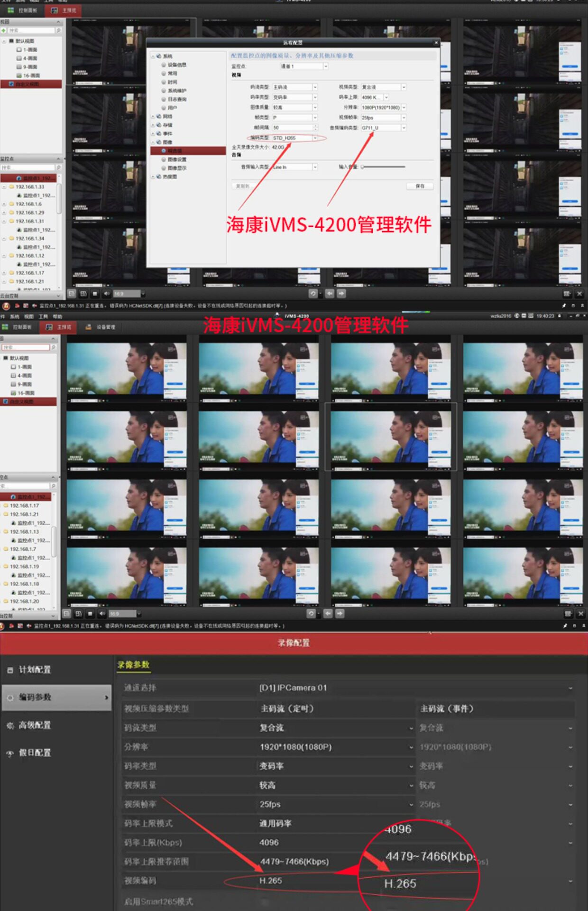Click volume icon in top window bottom toolbar
This screenshot has height=911, width=588.
click(x=106, y=294)
